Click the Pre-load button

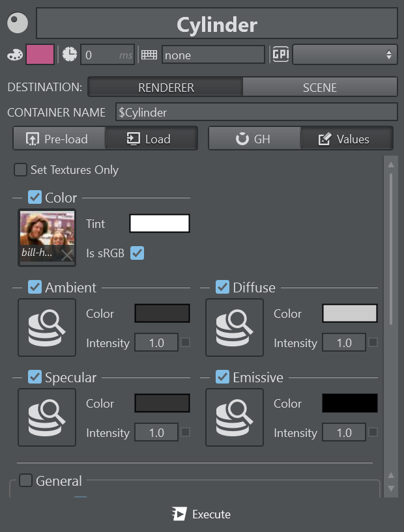[59, 139]
